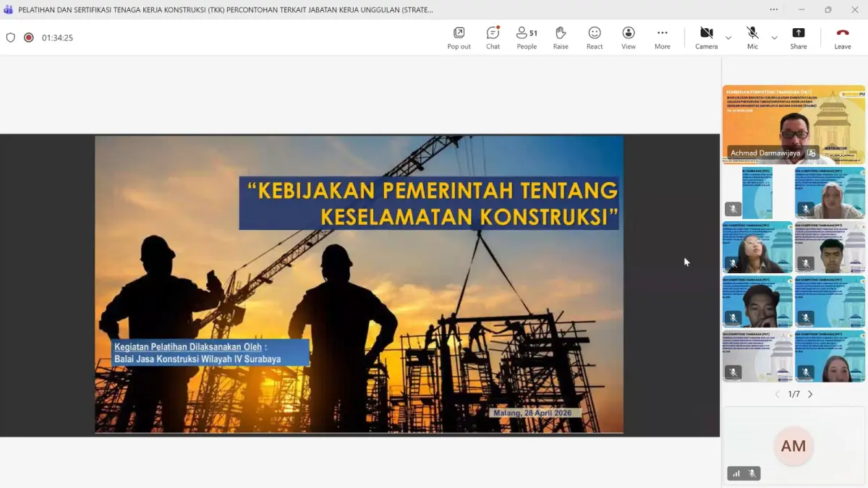Viewport: 868px width, 488px height.
Task: Pop out the shared content window
Action: coord(459,38)
